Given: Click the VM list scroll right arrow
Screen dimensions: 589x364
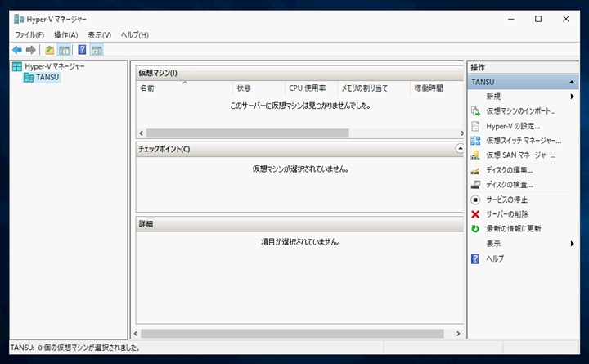Looking at the screenshot, I should (x=461, y=133).
